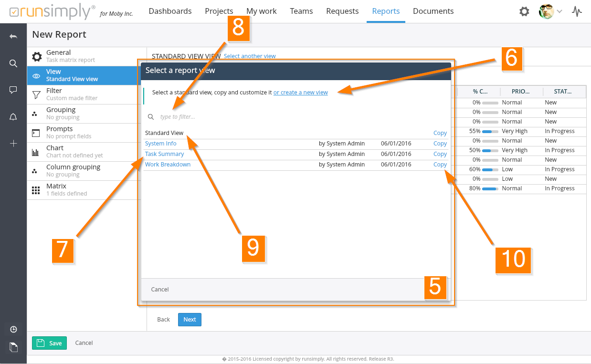Open the Documents tab
Image resolution: width=591 pixels, height=364 pixels.
[433, 11]
